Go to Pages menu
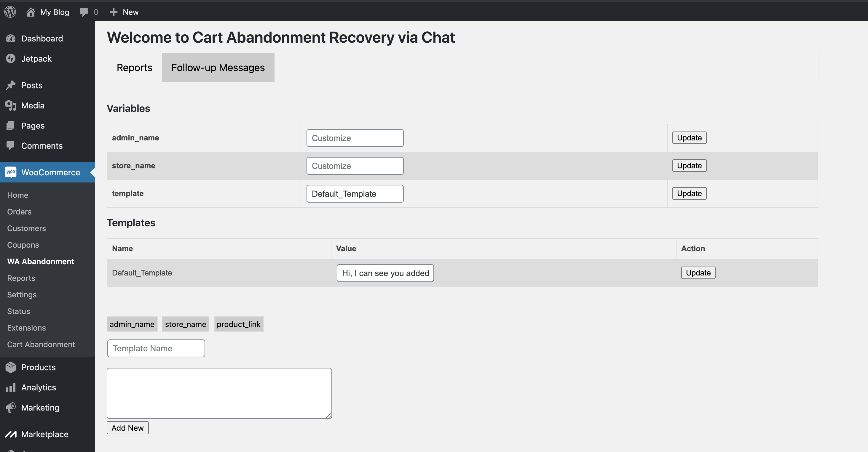This screenshot has width=868, height=452. pos(33,126)
